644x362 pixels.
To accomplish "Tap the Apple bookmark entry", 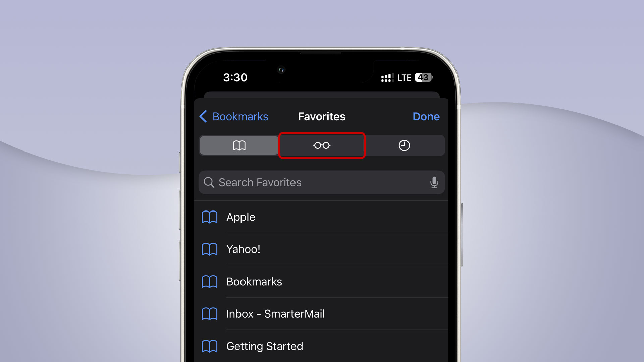I will pyautogui.click(x=322, y=217).
